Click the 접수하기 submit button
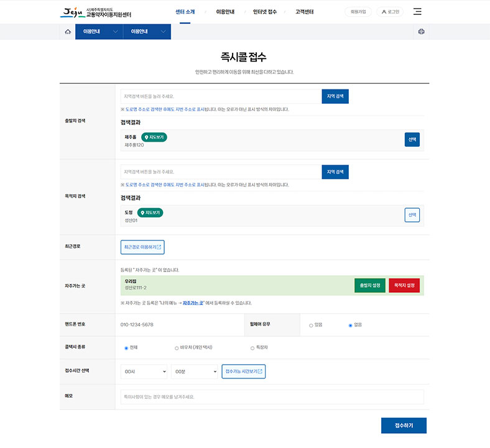Viewport: 490px width, 448px height. [404, 426]
